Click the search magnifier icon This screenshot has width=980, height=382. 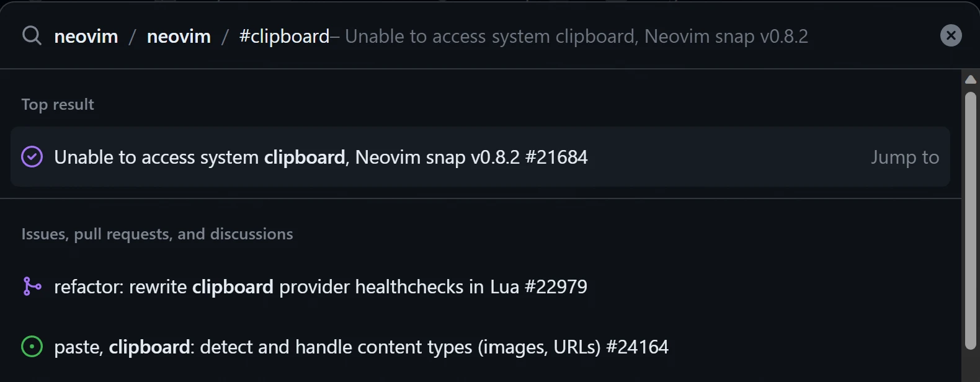[32, 36]
